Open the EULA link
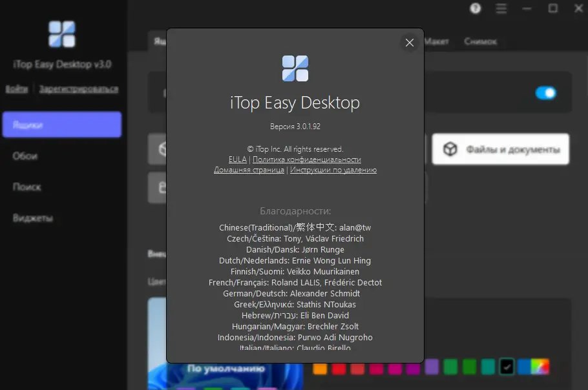The width and height of the screenshot is (588, 390). [238, 159]
